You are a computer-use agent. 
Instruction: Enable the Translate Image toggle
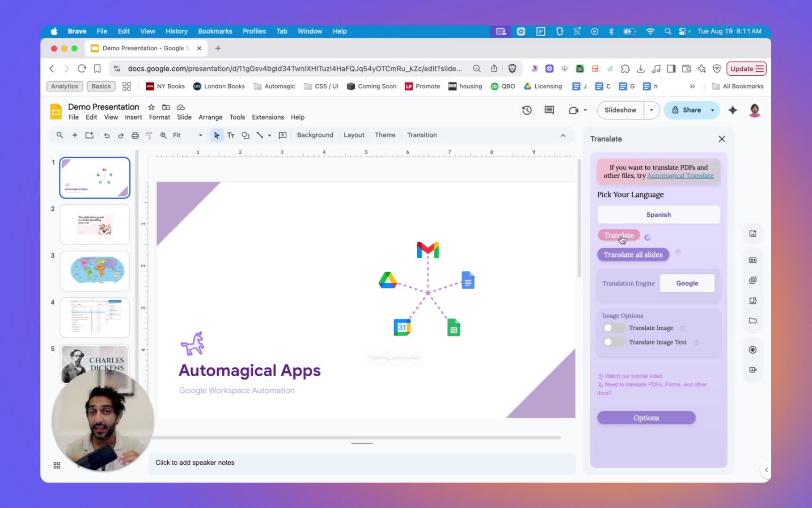(613, 328)
